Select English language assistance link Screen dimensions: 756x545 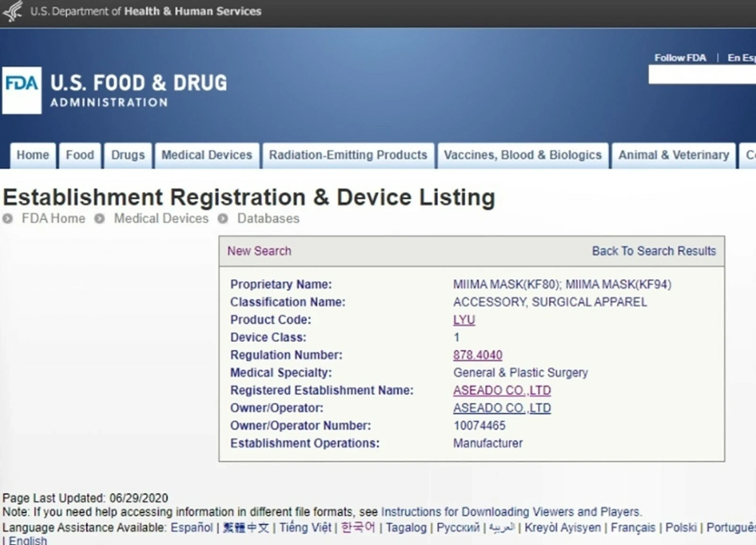click(x=28, y=540)
